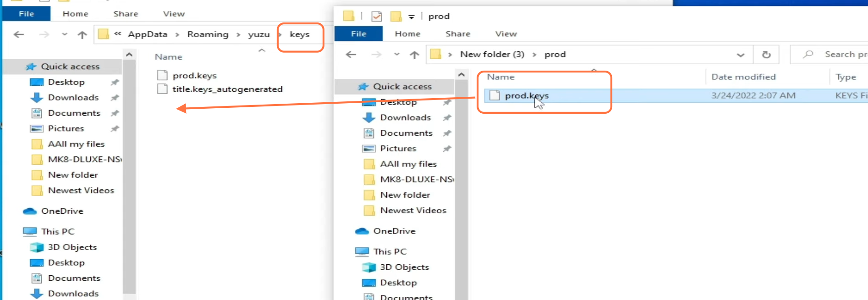868x300 pixels.
Task: Sort by Type column in prod window
Action: tap(846, 77)
